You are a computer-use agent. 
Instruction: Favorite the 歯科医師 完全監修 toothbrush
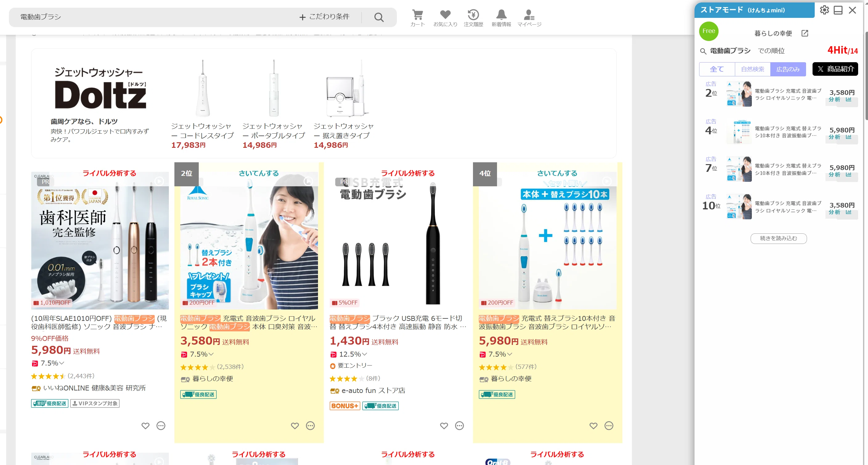point(145,426)
